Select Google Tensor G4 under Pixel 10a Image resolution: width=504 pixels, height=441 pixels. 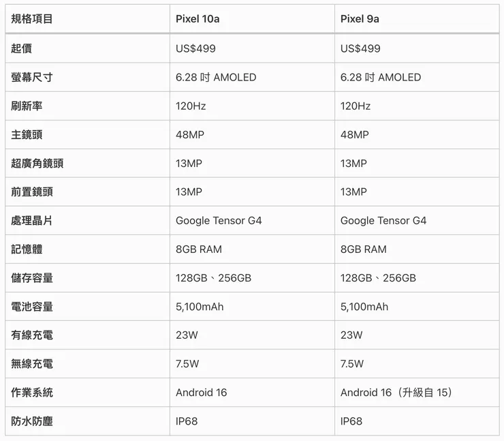click(x=219, y=220)
